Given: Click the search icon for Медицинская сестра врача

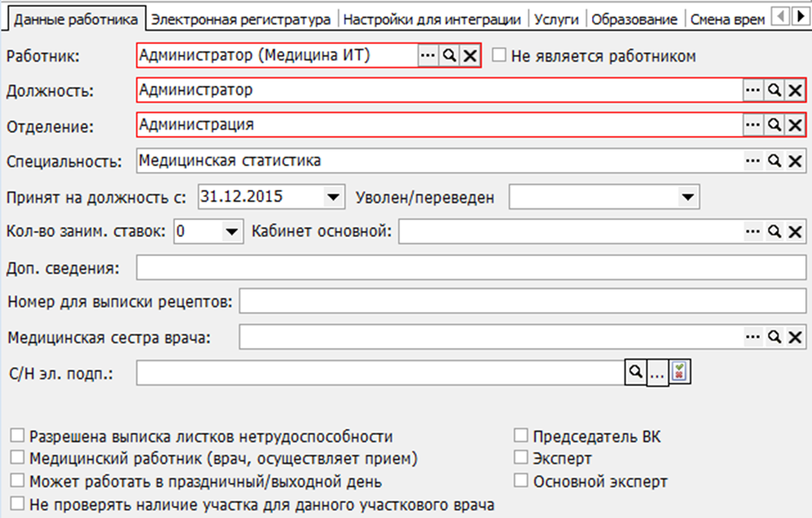Looking at the screenshot, I should tap(774, 337).
